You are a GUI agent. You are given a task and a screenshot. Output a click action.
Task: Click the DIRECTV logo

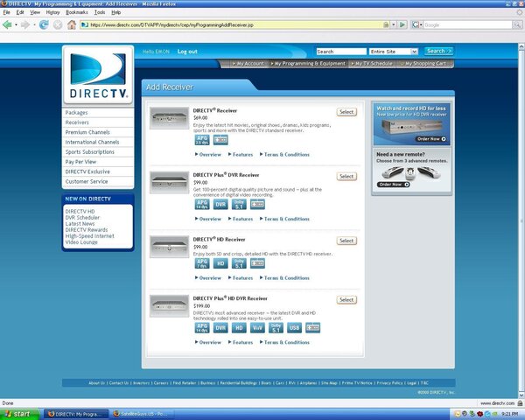point(98,75)
